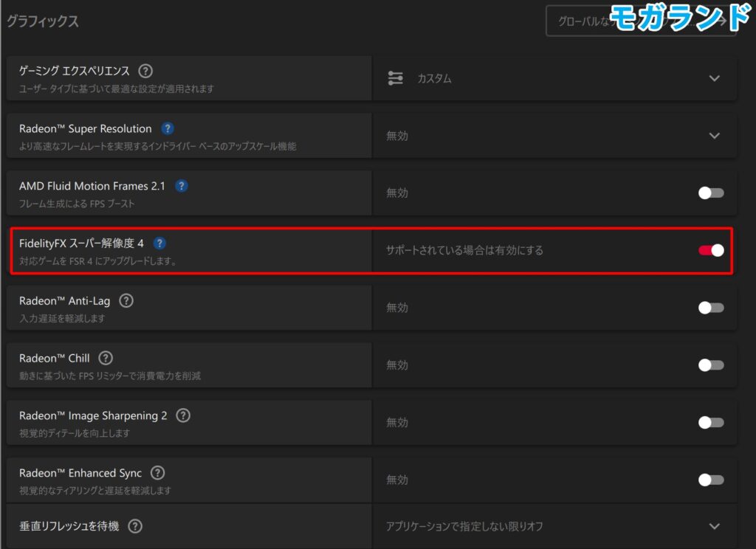Image resolution: width=756 pixels, height=549 pixels.
Task: Turn on Radeon Anti-Lag switch
Action: 711,308
